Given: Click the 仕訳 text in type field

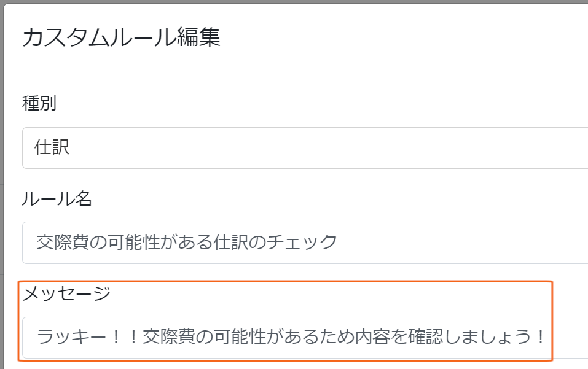Looking at the screenshot, I should [x=52, y=147].
